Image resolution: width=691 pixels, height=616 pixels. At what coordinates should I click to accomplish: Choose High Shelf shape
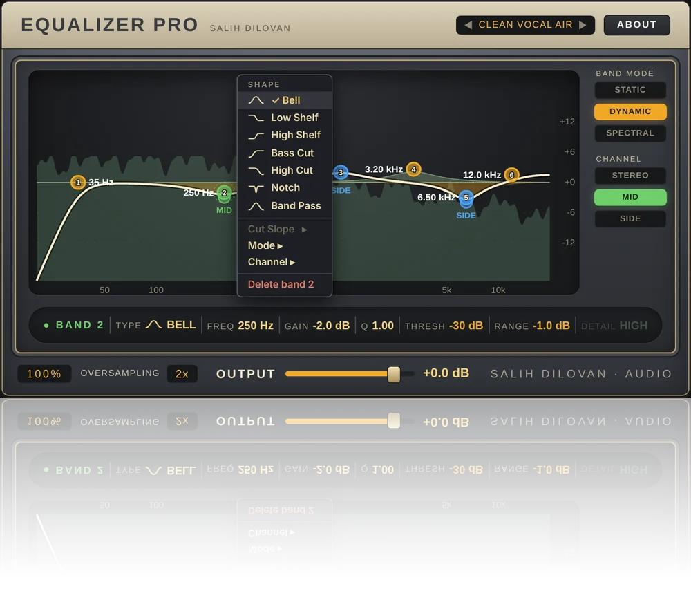pos(285,136)
